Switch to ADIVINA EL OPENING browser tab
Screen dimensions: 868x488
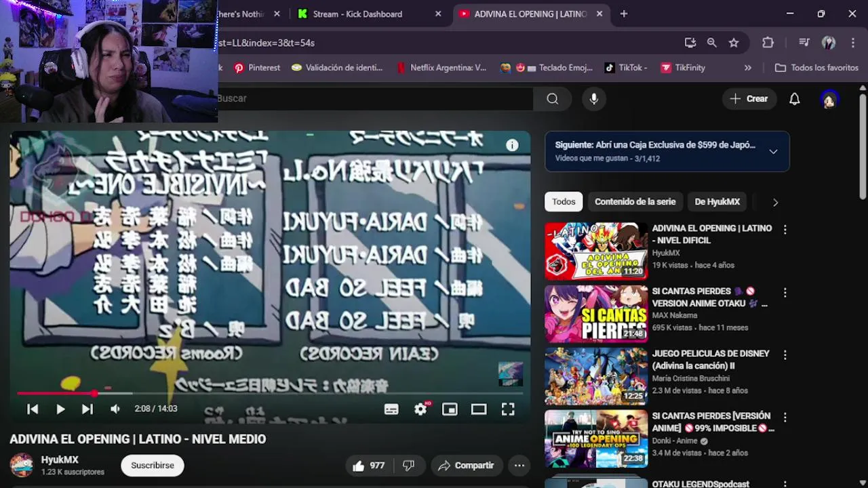point(530,14)
